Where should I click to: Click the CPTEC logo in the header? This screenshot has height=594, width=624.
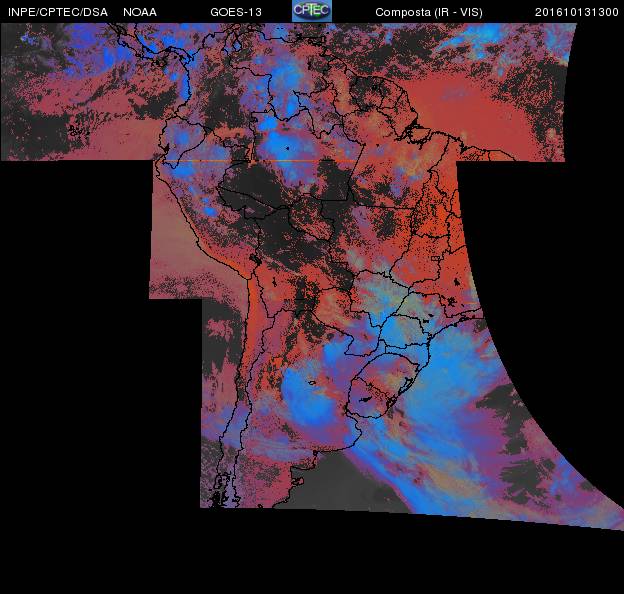tap(311, 11)
